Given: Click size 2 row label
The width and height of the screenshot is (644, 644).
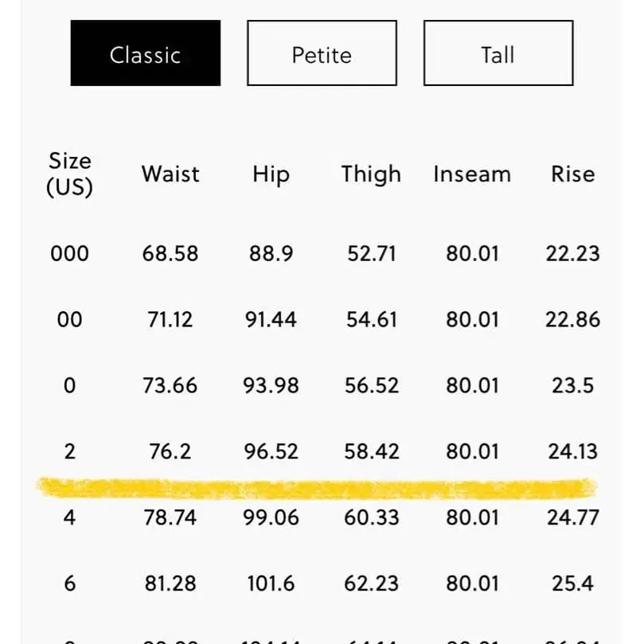Looking at the screenshot, I should pos(70,451).
